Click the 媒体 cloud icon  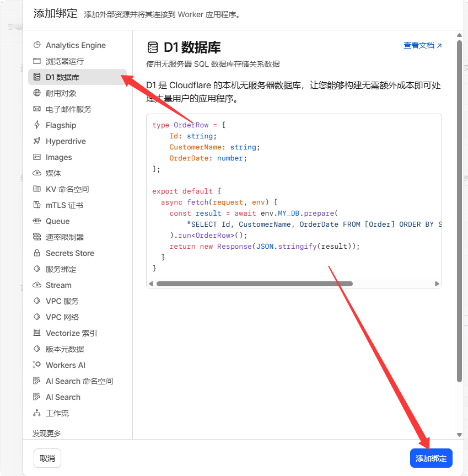tap(37, 173)
